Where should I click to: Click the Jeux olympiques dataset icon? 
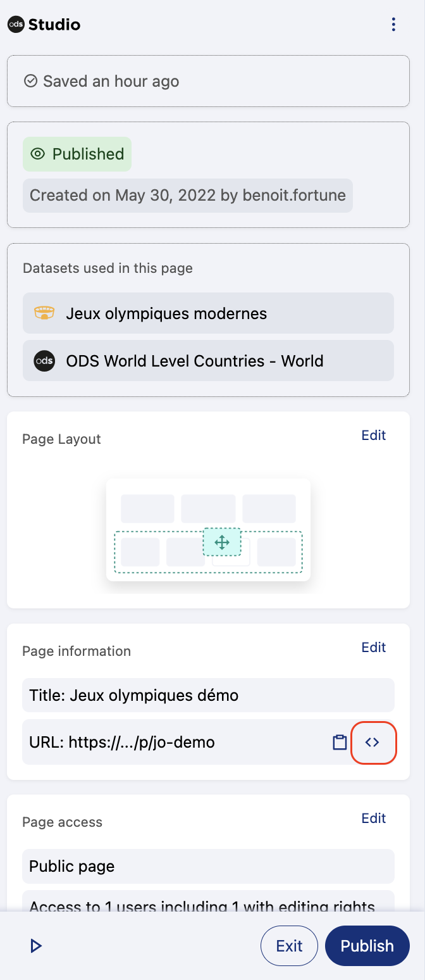[x=44, y=313]
